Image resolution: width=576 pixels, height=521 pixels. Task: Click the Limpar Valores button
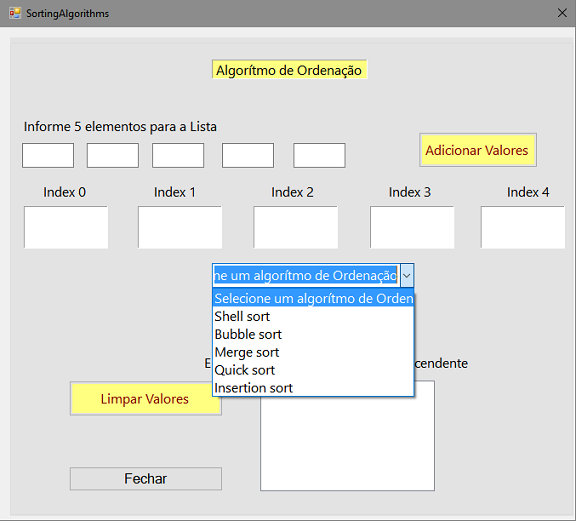coord(146,399)
